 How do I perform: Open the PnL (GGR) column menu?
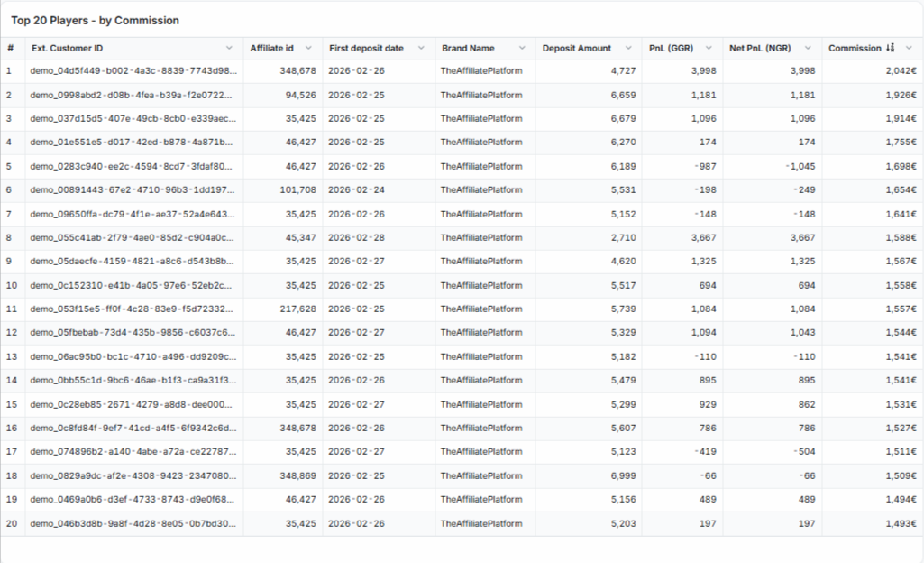click(x=709, y=48)
